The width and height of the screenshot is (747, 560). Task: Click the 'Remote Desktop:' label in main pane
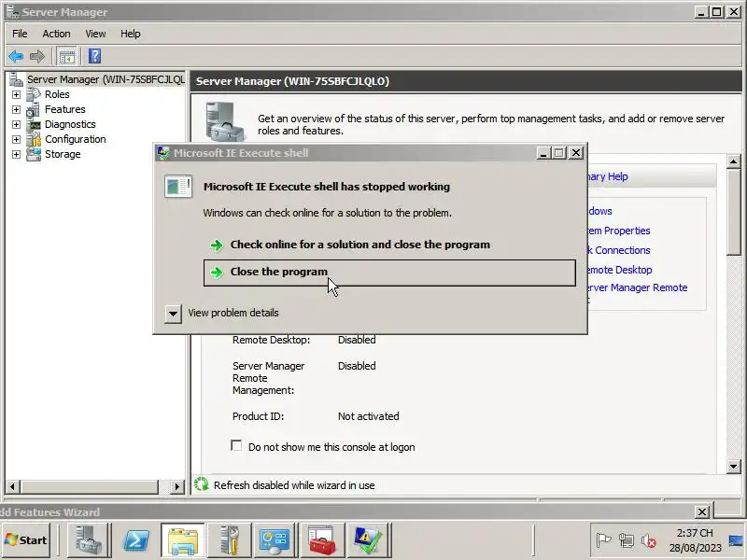271,340
